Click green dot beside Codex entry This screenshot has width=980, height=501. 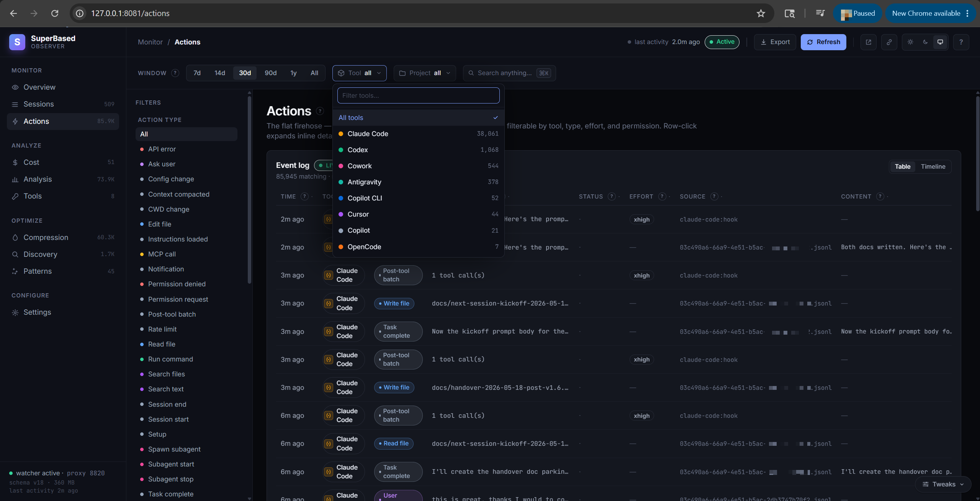tap(341, 150)
